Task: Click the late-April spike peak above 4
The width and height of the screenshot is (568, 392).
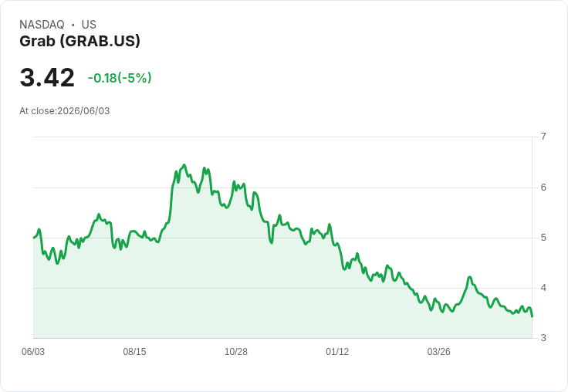Action: [470, 277]
